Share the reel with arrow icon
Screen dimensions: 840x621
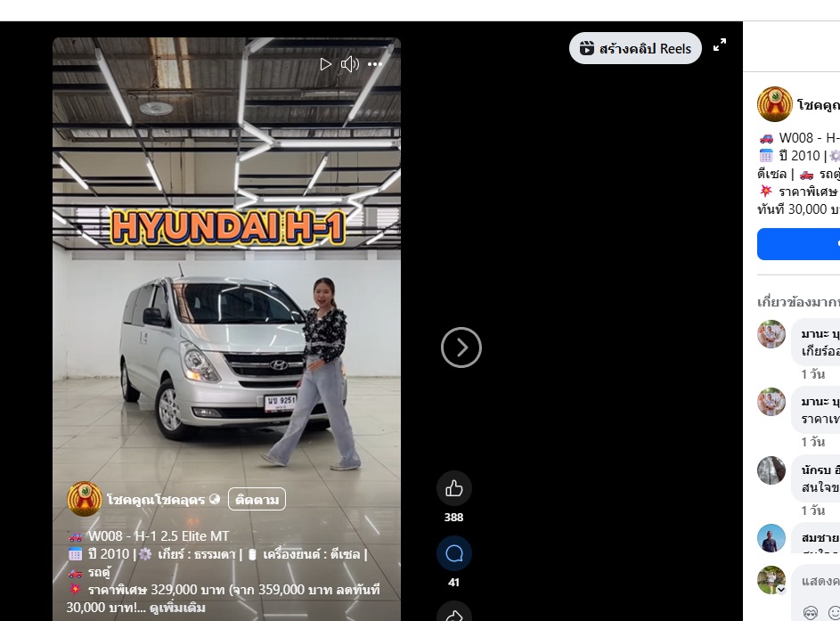(x=453, y=614)
